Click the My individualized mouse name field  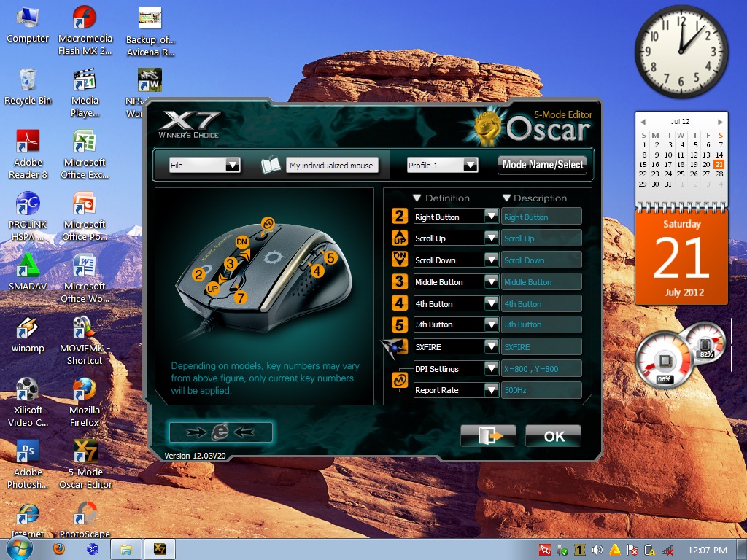pos(332,166)
